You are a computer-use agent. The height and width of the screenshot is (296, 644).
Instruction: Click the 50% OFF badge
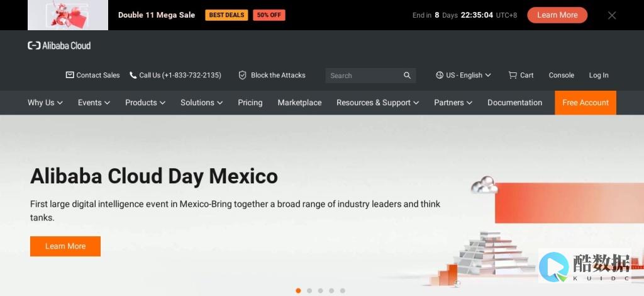pyautogui.click(x=269, y=15)
